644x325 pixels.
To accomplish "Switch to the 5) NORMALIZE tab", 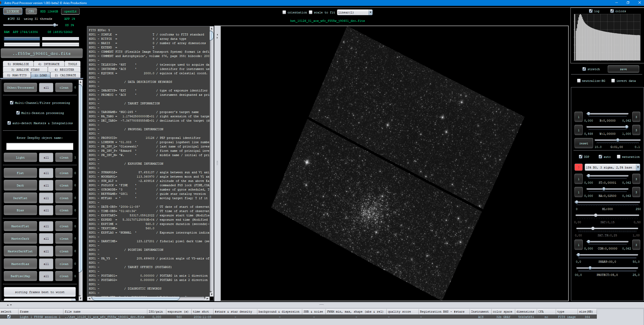I will [18, 64].
